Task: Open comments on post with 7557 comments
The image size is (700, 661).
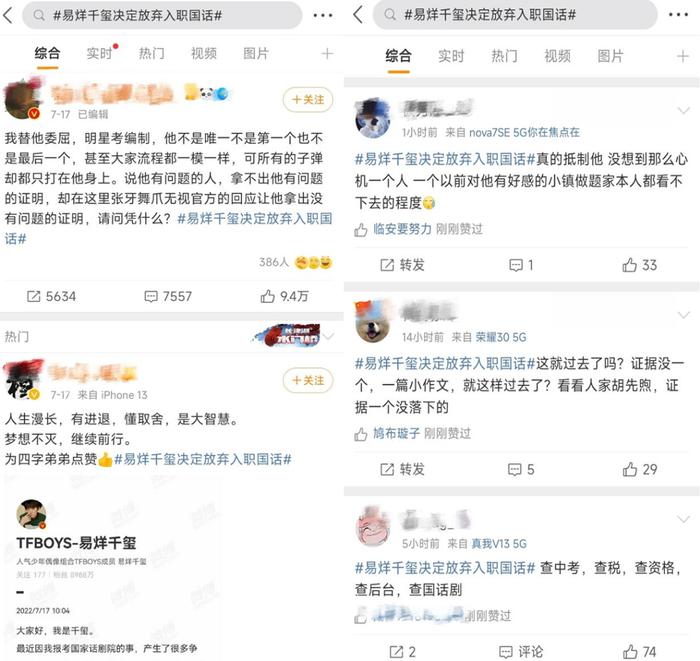Action: coord(168,296)
